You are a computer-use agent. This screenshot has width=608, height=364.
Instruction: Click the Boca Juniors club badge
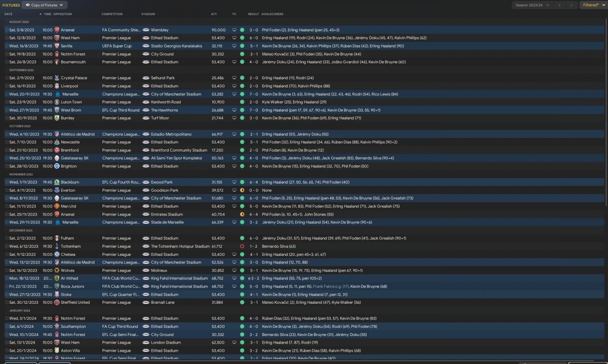[57, 287]
